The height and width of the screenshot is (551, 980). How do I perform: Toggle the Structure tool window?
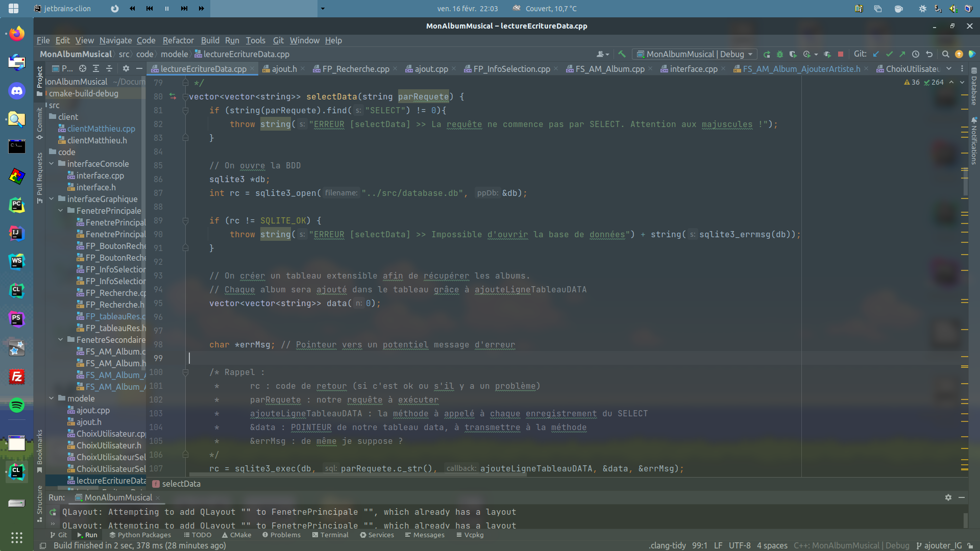point(39,504)
